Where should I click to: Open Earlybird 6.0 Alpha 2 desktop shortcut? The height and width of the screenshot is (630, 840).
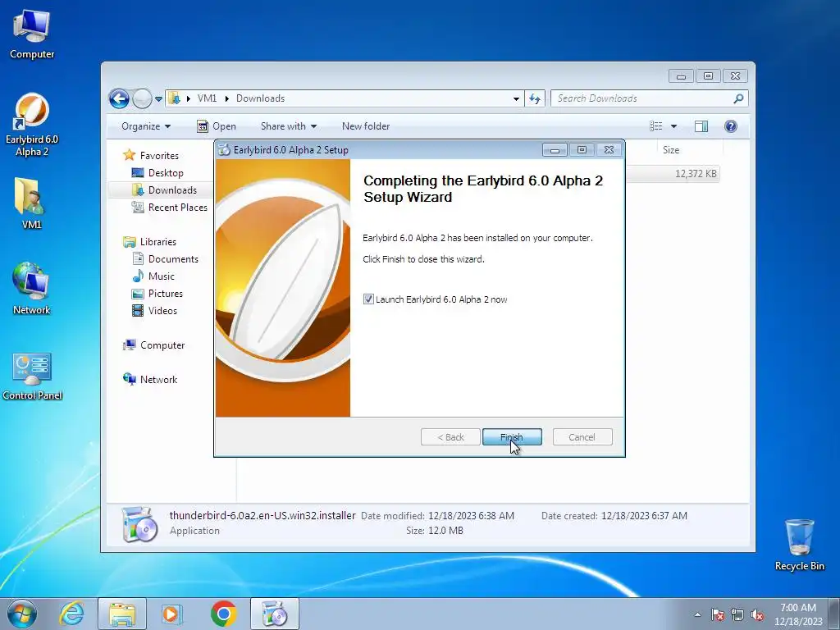coord(32,125)
